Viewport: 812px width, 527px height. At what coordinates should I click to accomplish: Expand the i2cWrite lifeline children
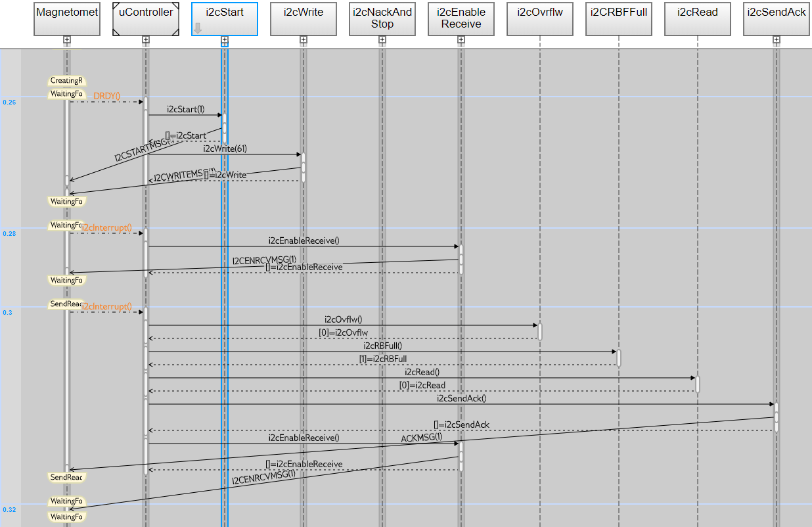tap(303, 40)
